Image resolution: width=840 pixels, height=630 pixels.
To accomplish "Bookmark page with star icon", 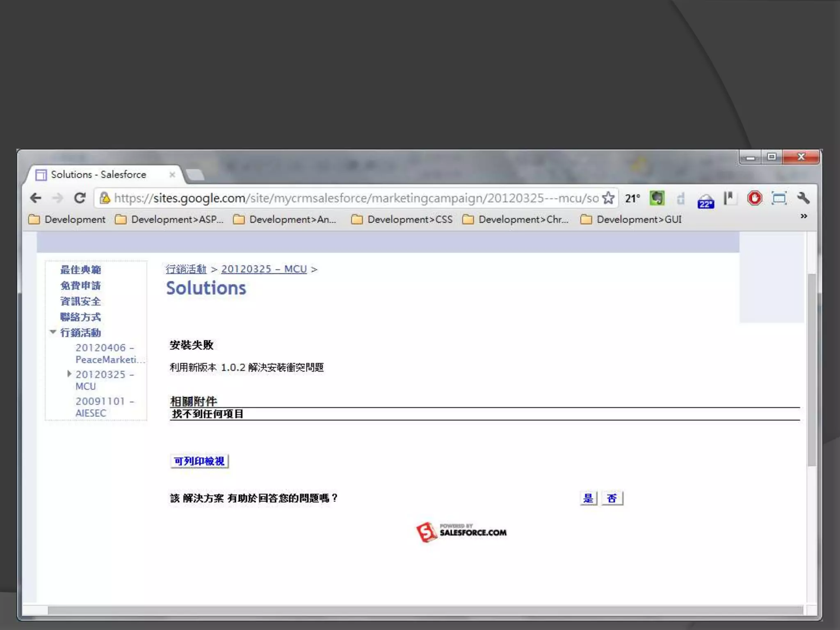I will (608, 199).
